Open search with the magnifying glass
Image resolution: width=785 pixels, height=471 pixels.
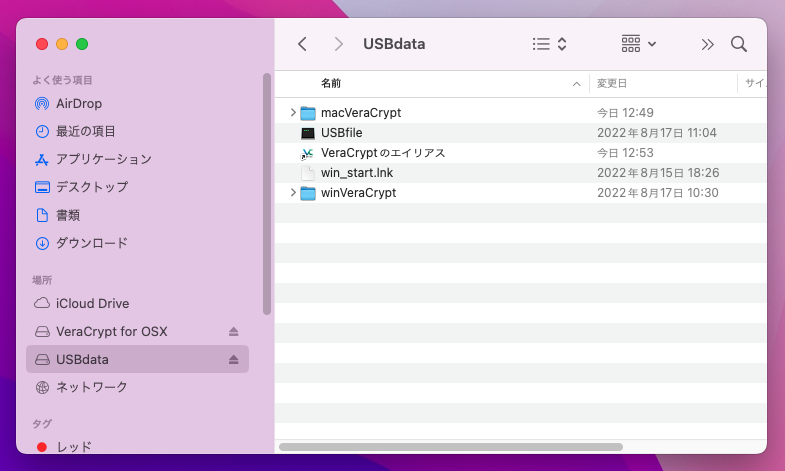pyautogui.click(x=739, y=44)
